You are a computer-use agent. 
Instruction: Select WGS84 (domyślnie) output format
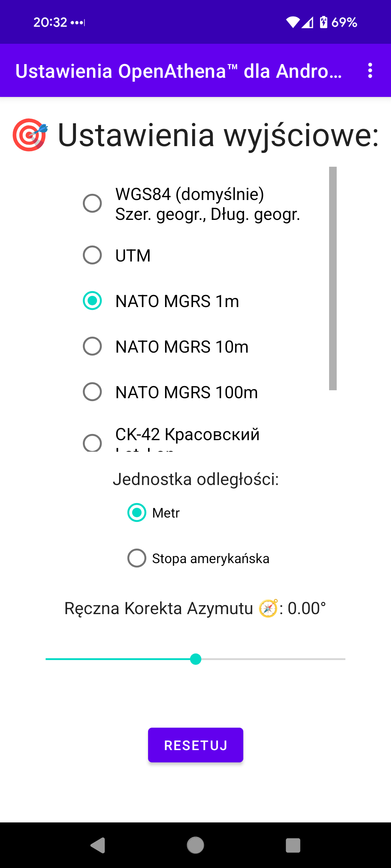click(92, 203)
